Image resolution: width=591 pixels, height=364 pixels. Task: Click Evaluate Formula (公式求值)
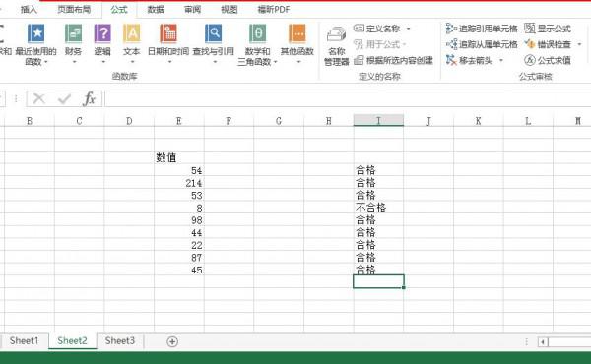click(548, 60)
